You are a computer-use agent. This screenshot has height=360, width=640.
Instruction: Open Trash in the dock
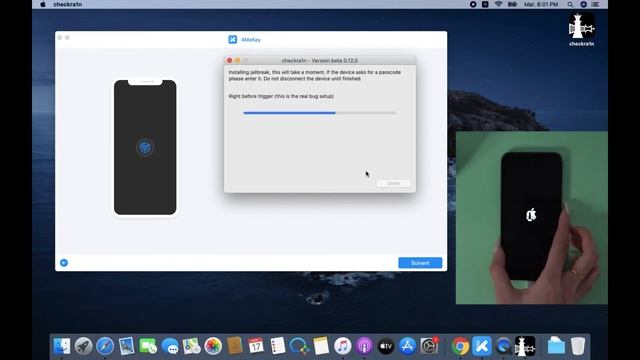pyautogui.click(x=578, y=346)
